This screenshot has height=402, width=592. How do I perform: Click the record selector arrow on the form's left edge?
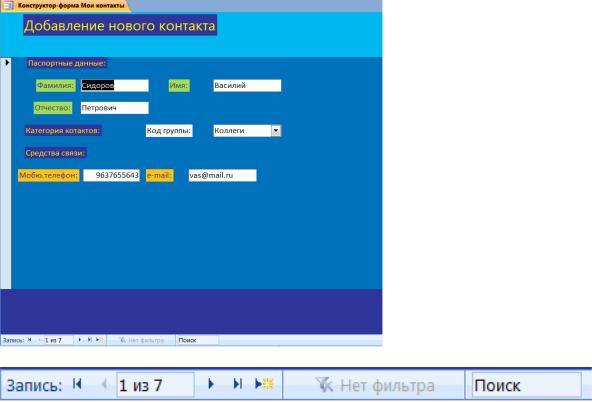pyautogui.click(x=6, y=63)
